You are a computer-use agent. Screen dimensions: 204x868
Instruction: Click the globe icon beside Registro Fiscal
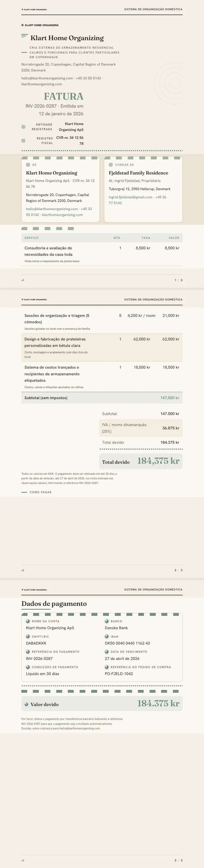(x=23, y=141)
